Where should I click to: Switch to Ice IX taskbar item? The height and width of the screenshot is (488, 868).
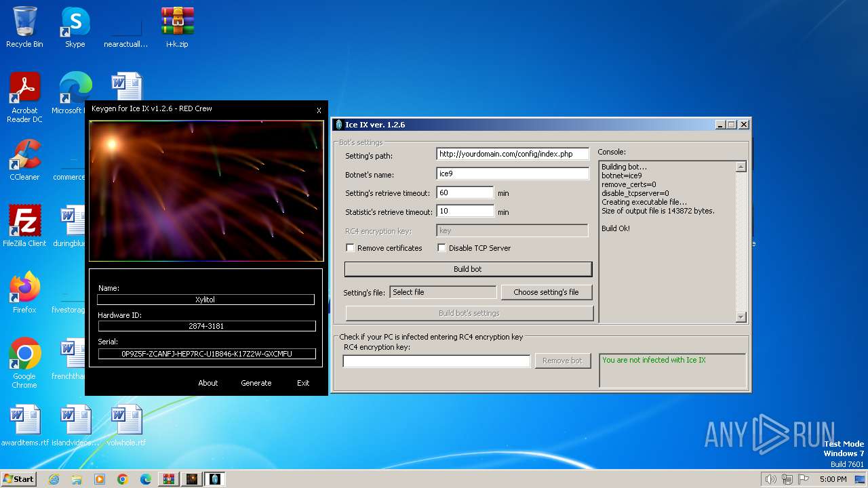(215, 479)
